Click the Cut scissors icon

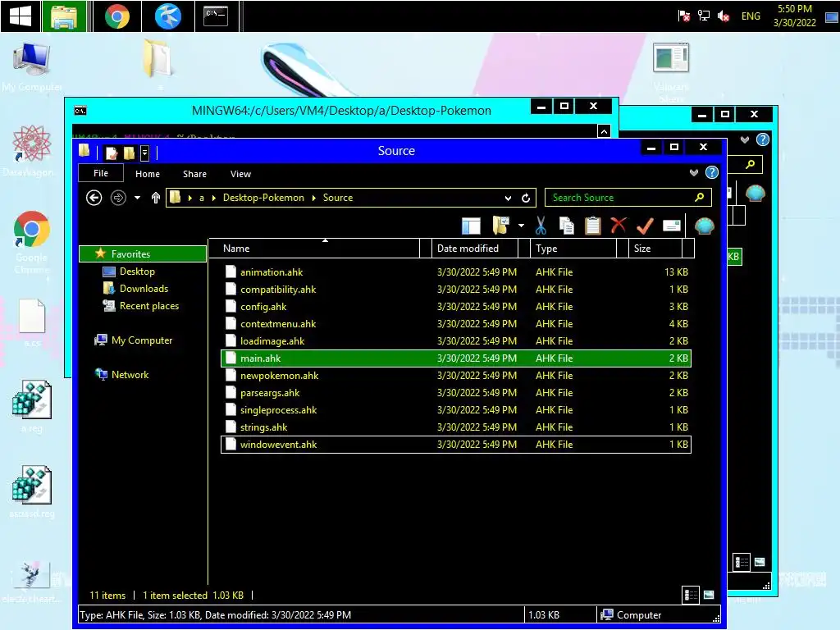click(x=541, y=226)
